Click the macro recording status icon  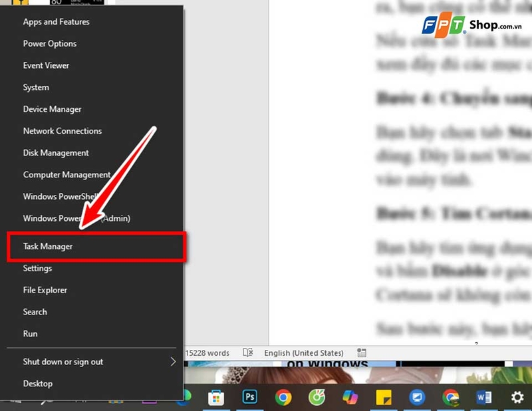361,352
